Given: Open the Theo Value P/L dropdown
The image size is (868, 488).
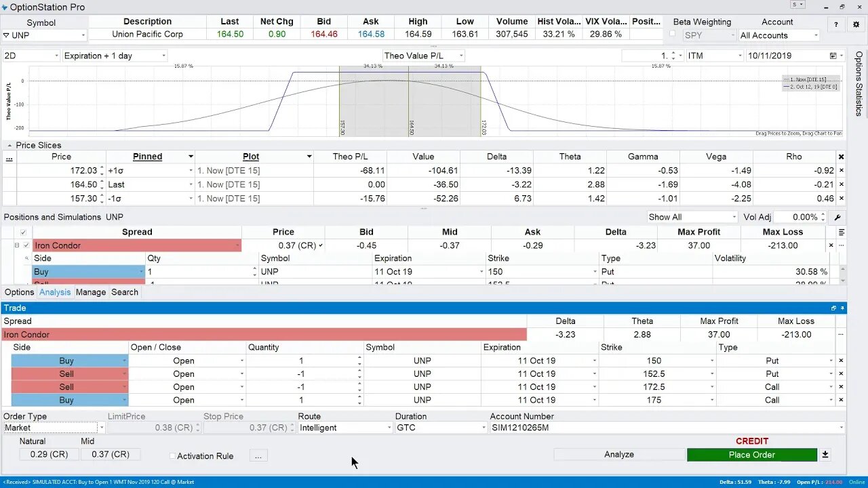Looking at the screenshot, I should (461, 56).
